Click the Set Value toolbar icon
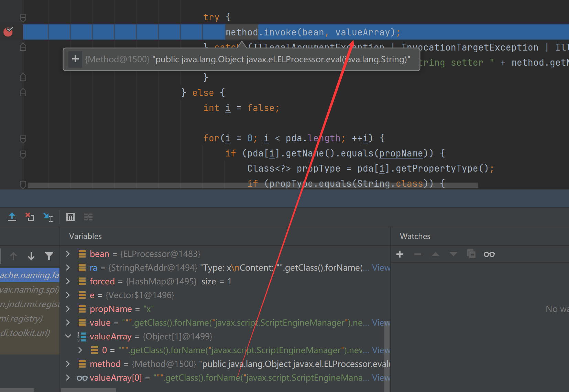Viewport: 569px width, 392px height. (48, 217)
